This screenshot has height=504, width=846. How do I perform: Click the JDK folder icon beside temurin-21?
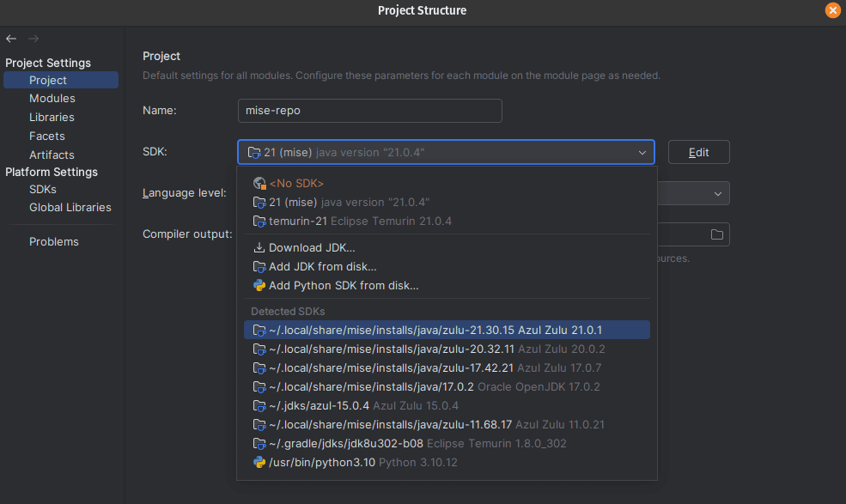[x=259, y=222]
